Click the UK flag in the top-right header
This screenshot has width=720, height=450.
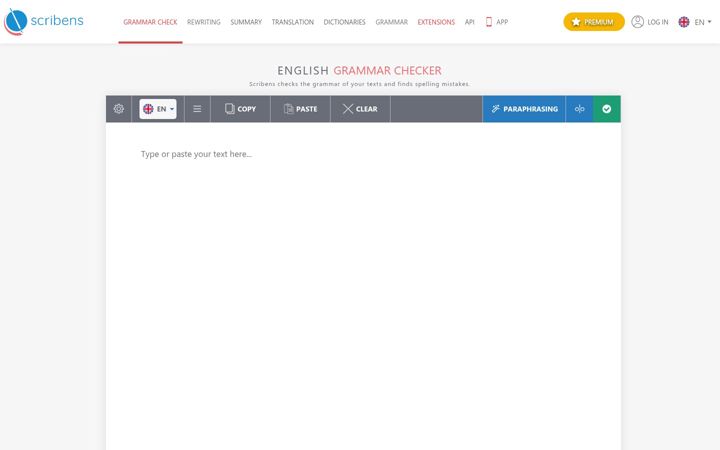(x=684, y=22)
